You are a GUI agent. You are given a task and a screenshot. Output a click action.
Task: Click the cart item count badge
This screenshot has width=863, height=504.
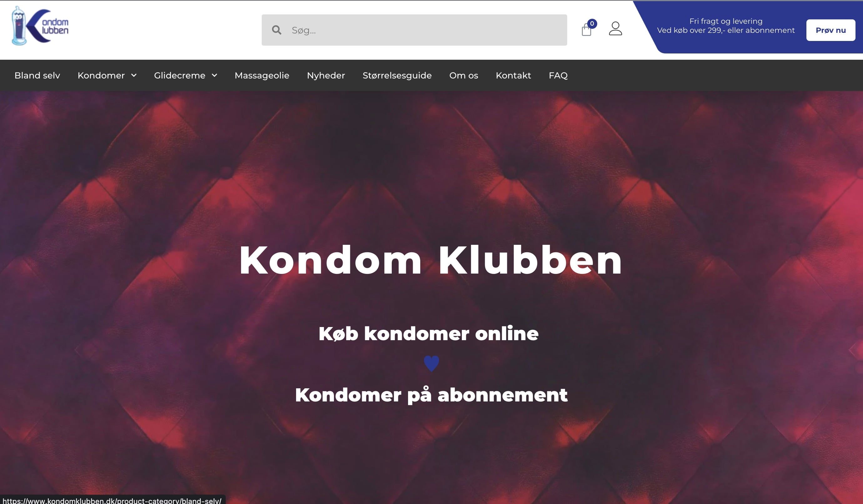point(592,24)
